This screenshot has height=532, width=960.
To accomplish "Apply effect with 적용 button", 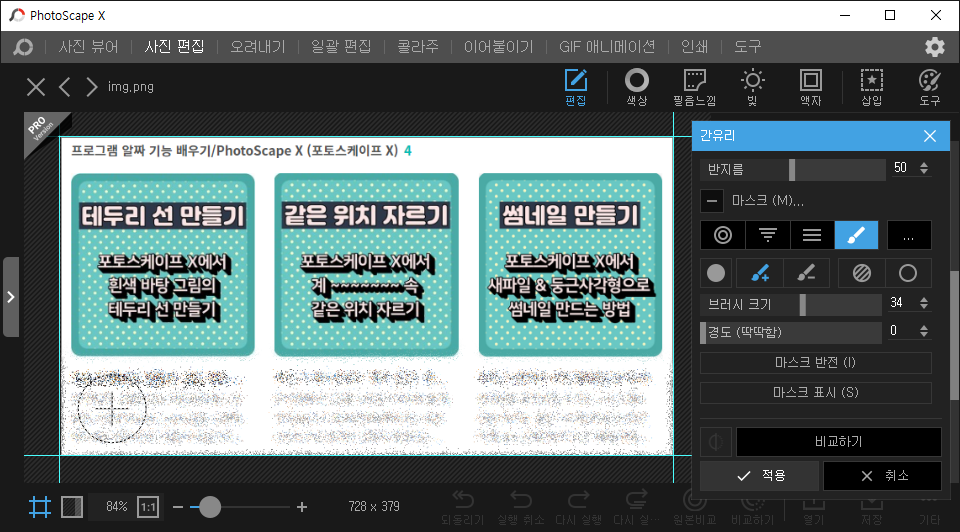I will click(x=759, y=476).
